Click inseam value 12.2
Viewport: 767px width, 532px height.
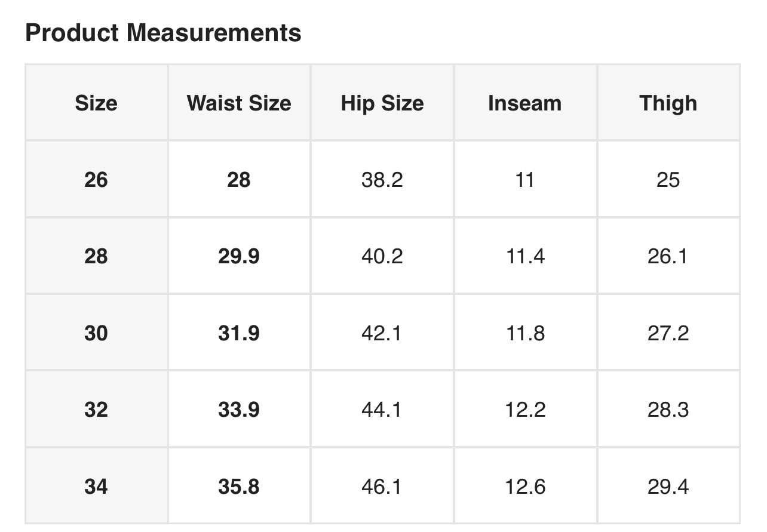tap(525, 410)
